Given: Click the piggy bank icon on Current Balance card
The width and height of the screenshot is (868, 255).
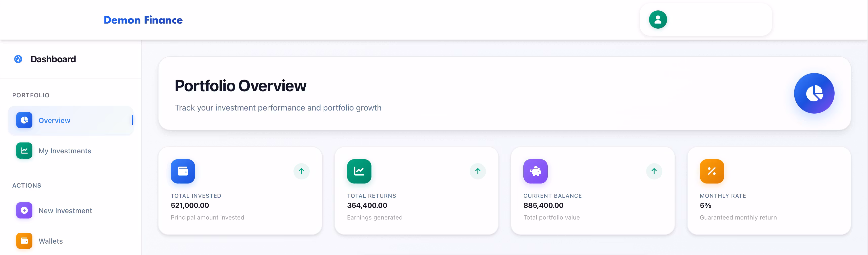Looking at the screenshot, I should point(535,171).
